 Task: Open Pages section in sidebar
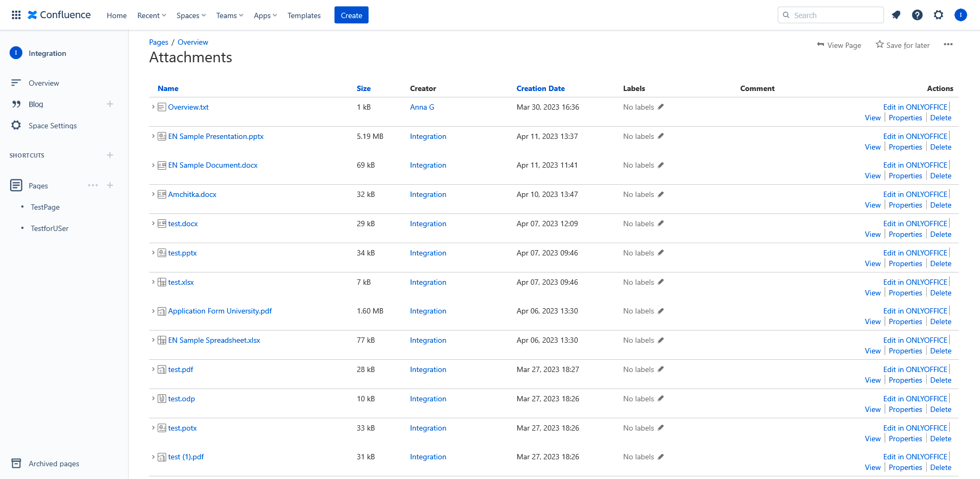click(x=38, y=186)
